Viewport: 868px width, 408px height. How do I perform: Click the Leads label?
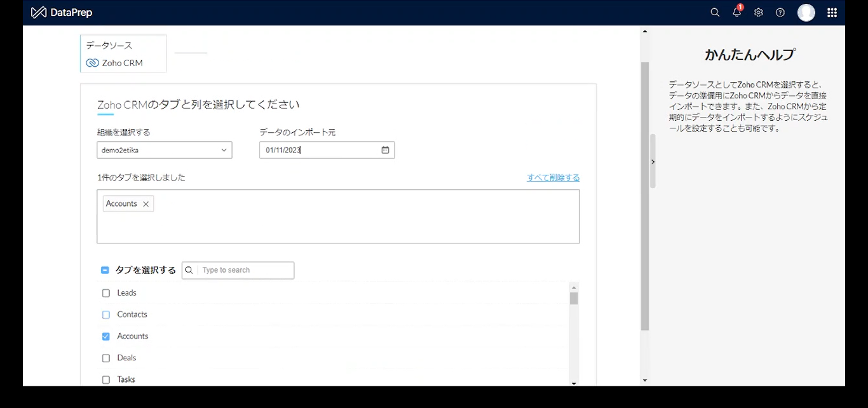127,293
